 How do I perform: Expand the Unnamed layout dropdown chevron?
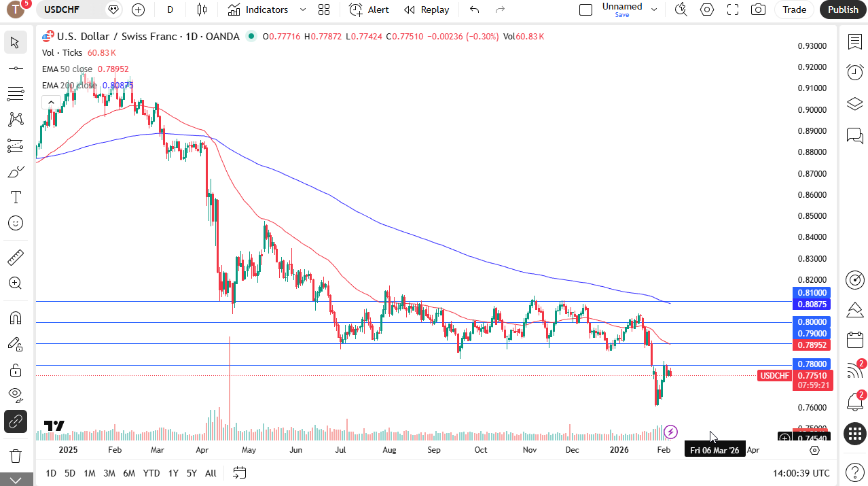click(x=654, y=10)
